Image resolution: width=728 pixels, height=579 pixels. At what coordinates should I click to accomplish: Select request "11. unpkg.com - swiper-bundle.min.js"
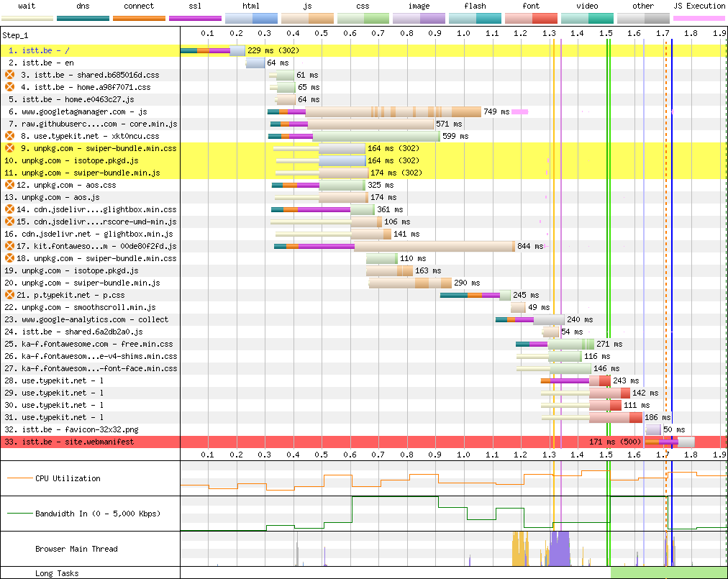(x=82, y=173)
